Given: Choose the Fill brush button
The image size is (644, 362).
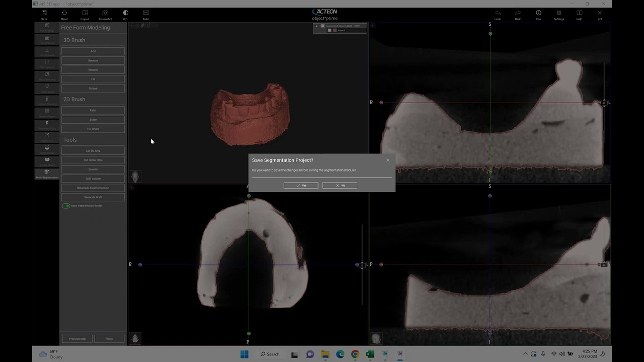Looking at the screenshot, I should coord(93,79).
